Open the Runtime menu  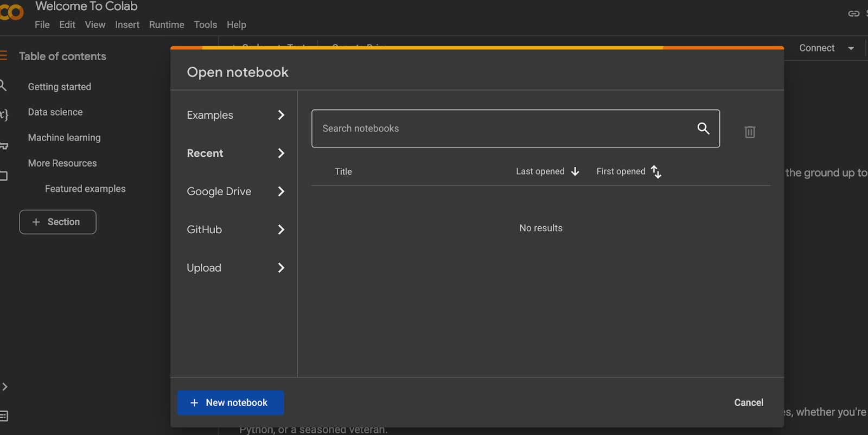click(167, 24)
